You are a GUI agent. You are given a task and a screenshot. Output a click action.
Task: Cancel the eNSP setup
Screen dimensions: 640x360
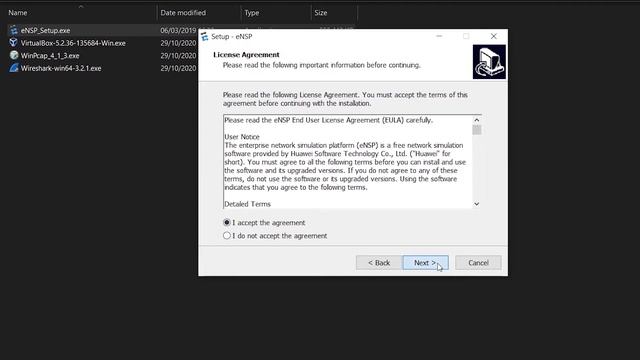coord(478,263)
